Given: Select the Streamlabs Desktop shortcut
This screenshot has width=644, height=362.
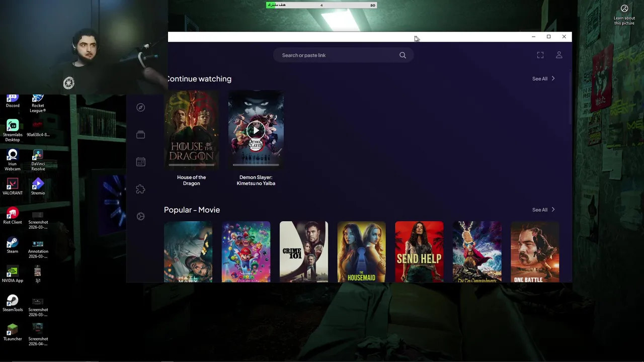Looking at the screenshot, I should click(13, 131).
